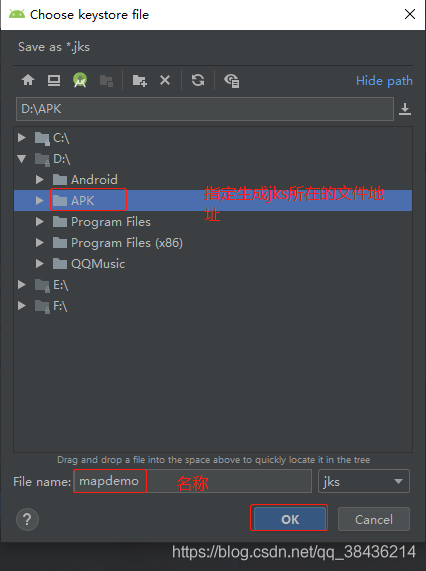Open the jks file type dropdown
Viewport: 426px width, 571px height.
tap(364, 481)
